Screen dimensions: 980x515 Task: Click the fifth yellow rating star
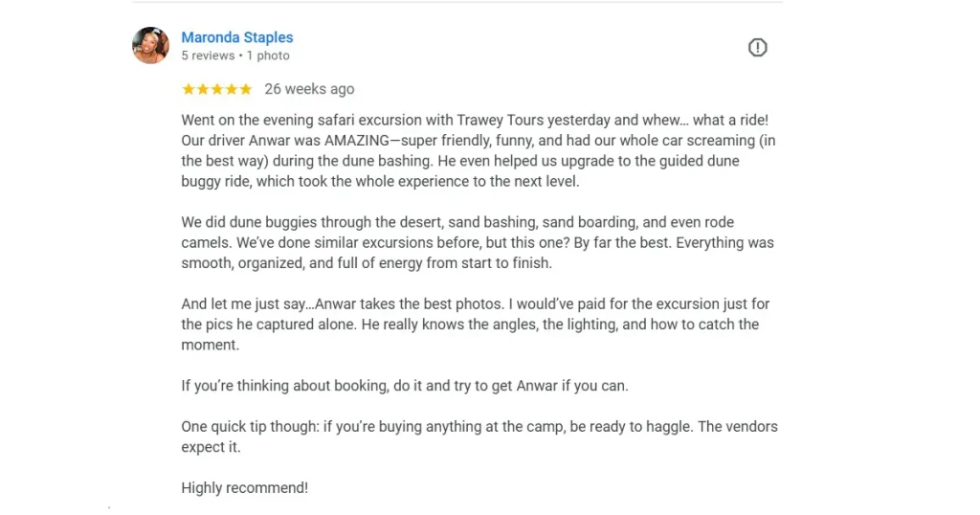[246, 89]
